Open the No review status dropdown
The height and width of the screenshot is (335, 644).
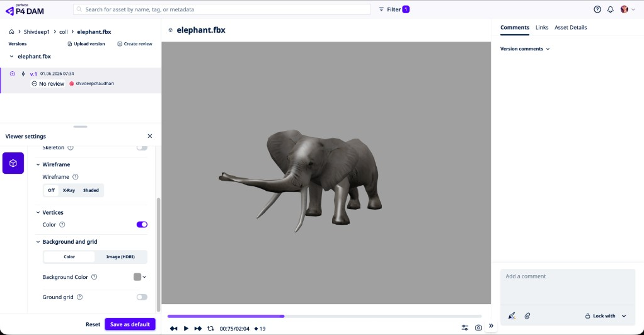point(48,84)
